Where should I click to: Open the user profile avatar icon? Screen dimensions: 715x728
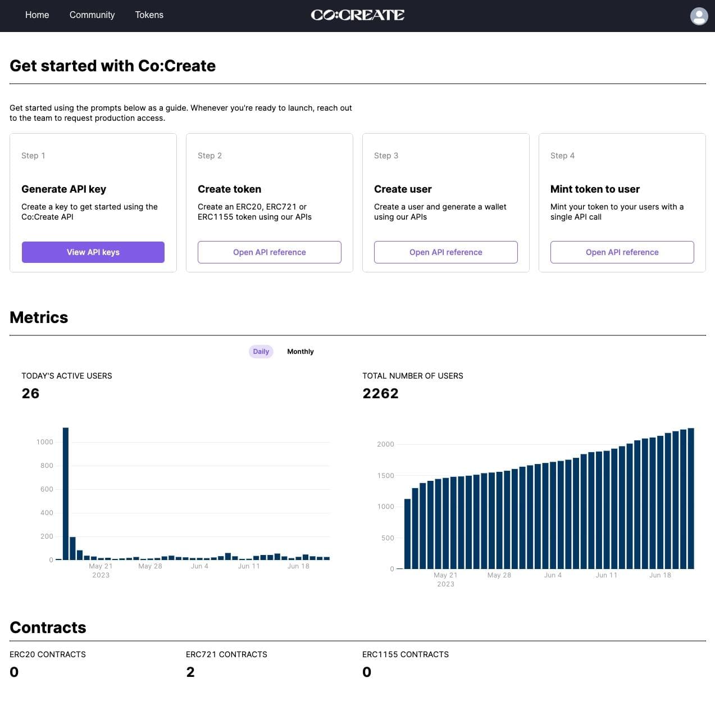pyautogui.click(x=699, y=16)
